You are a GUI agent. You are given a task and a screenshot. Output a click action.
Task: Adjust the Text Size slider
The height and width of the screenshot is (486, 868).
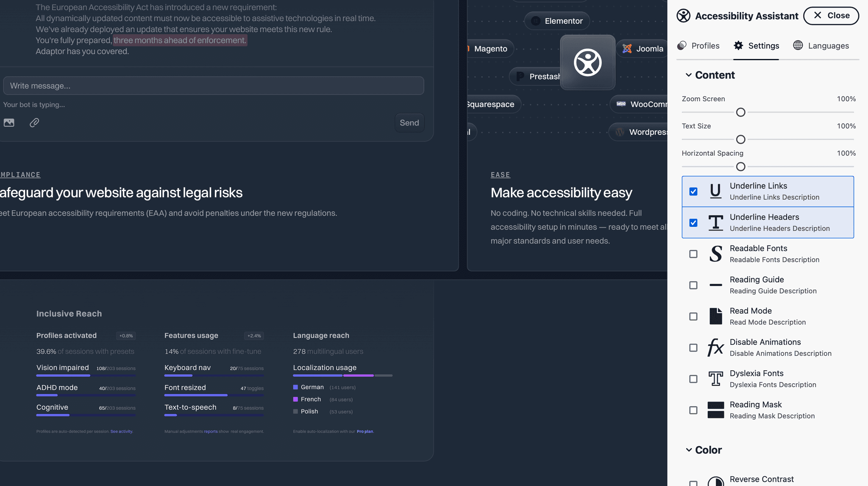click(740, 139)
